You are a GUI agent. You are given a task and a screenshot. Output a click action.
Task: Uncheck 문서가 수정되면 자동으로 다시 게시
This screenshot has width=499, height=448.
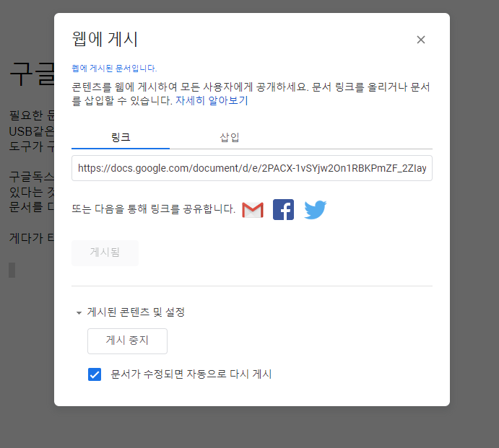95,374
